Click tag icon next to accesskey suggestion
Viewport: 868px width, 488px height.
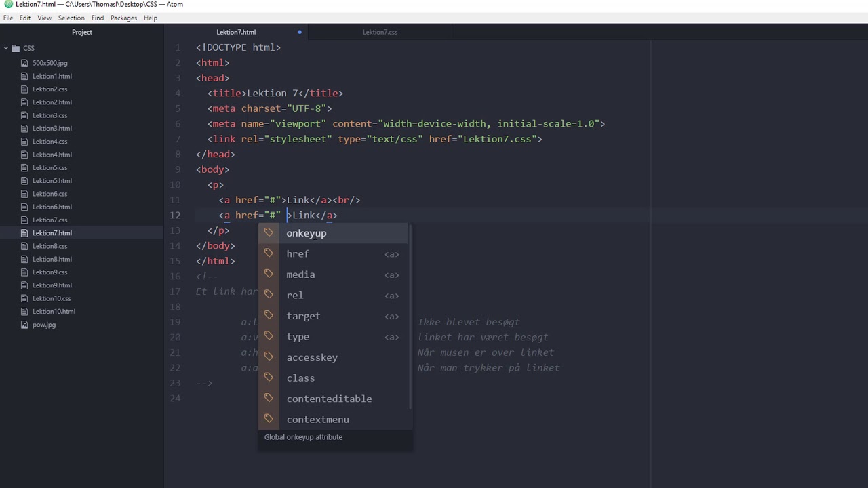point(269,357)
